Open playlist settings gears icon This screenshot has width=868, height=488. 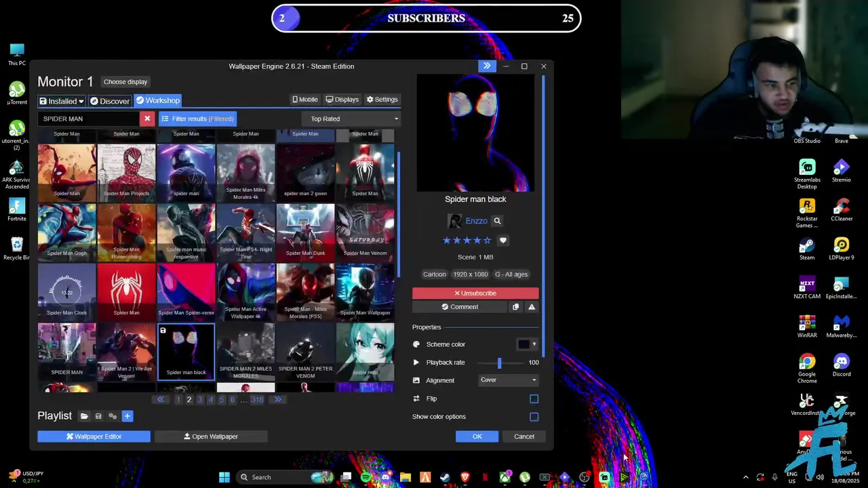pyautogui.click(x=113, y=416)
